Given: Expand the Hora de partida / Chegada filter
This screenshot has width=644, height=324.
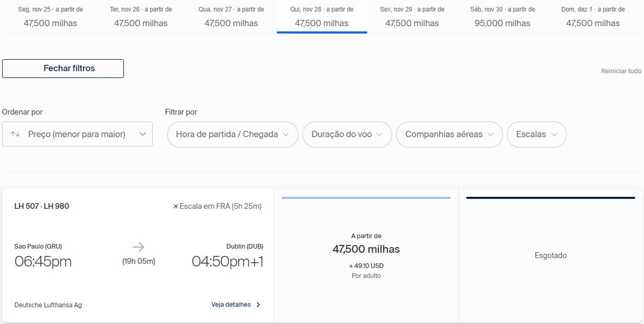Looking at the screenshot, I should [x=233, y=135].
